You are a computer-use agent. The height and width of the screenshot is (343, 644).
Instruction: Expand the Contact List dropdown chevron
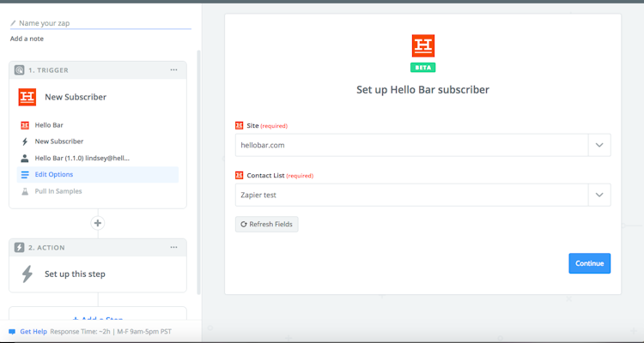tap(599, 195)
